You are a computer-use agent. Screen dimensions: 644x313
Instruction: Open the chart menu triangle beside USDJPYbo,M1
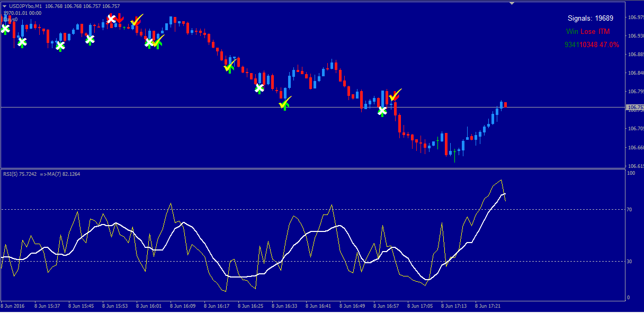point(5,6)
